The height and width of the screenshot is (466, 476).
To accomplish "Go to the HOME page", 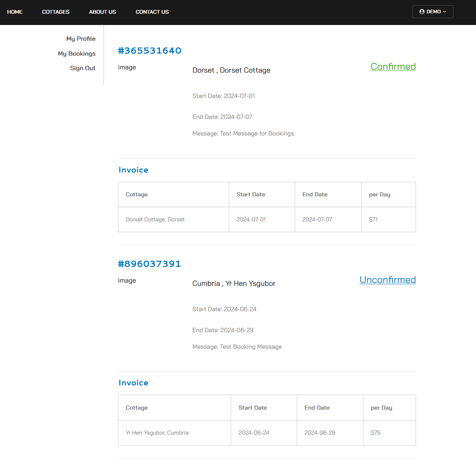I will pos(15,12).
